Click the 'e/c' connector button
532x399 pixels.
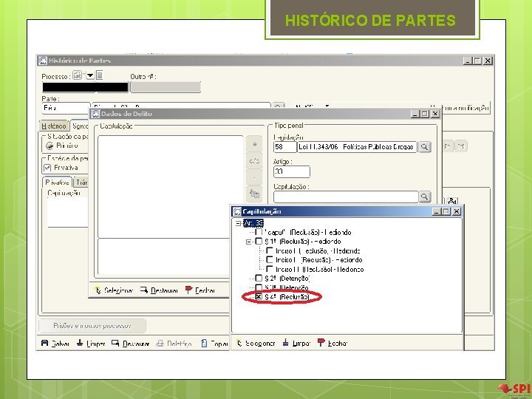(x=254, y=161)
